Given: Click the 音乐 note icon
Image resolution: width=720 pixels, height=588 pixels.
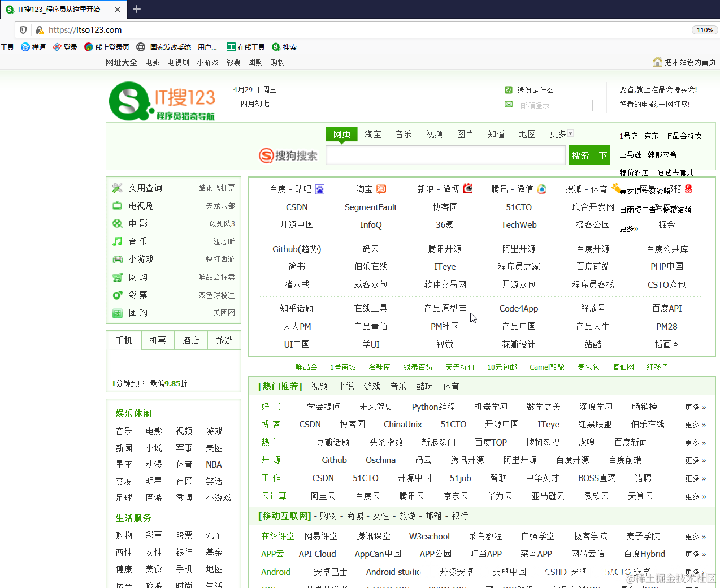Looking at the screenshot, I should (118, 241).
